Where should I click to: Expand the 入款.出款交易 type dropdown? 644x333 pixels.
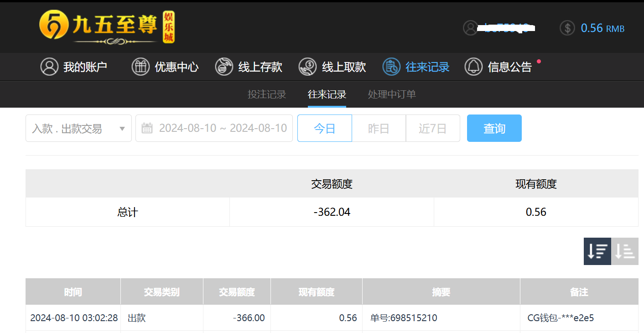coord(78,129)
